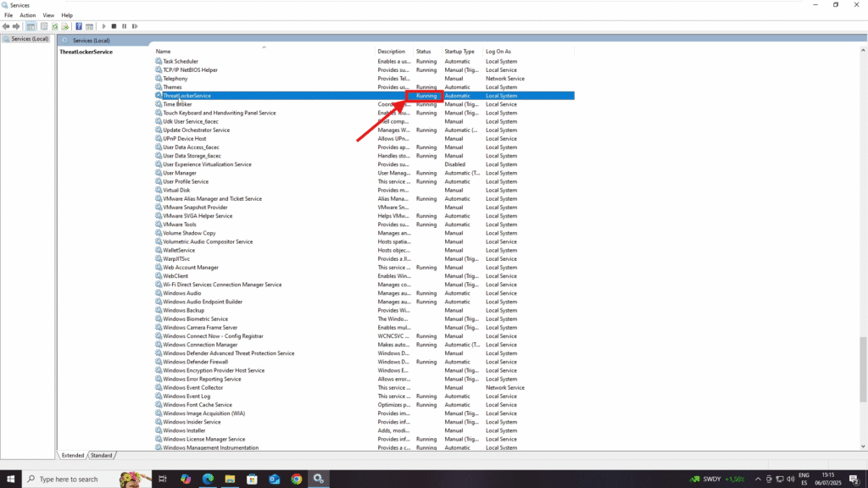Open the volume speaker tray icon
This screenshot has width=868, height=488.
click(791, 480)
